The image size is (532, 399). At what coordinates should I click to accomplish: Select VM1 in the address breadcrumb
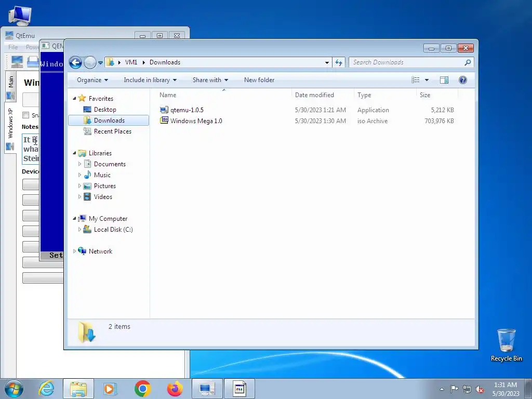tap(131, 62)
